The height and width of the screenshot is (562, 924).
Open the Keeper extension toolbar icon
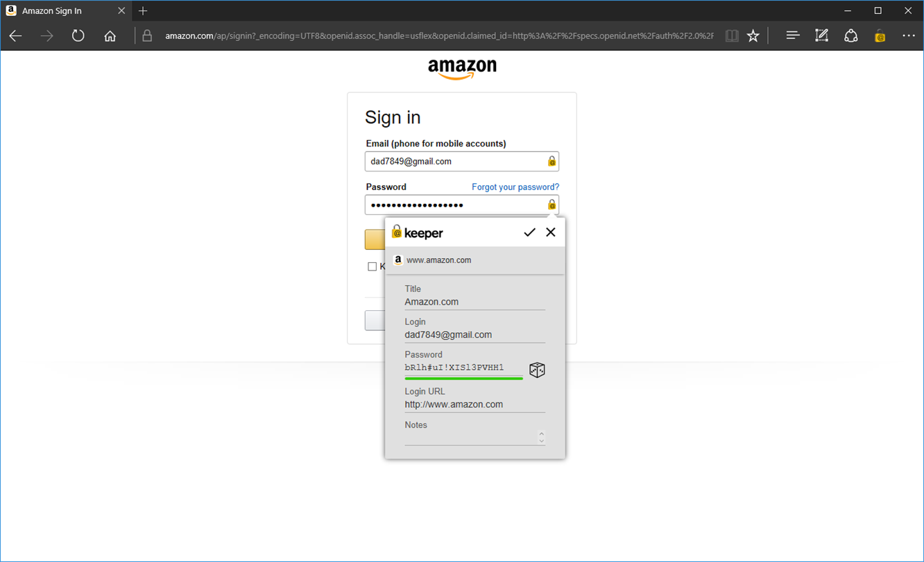880,36
